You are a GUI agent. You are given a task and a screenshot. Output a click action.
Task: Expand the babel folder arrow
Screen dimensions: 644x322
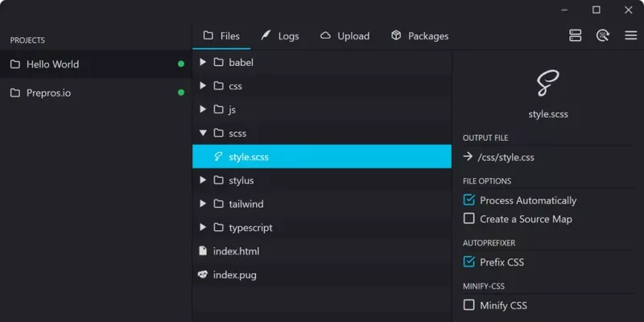tap(203, 62)
